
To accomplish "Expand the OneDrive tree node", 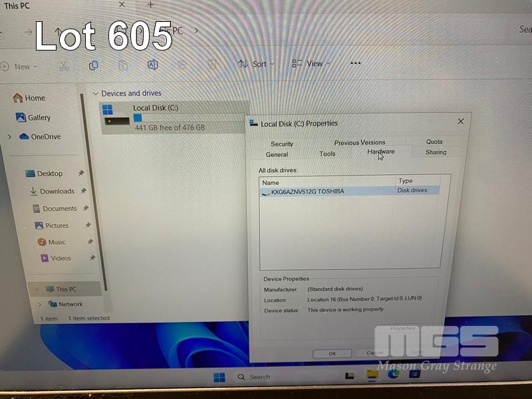I will pos(9,137).
